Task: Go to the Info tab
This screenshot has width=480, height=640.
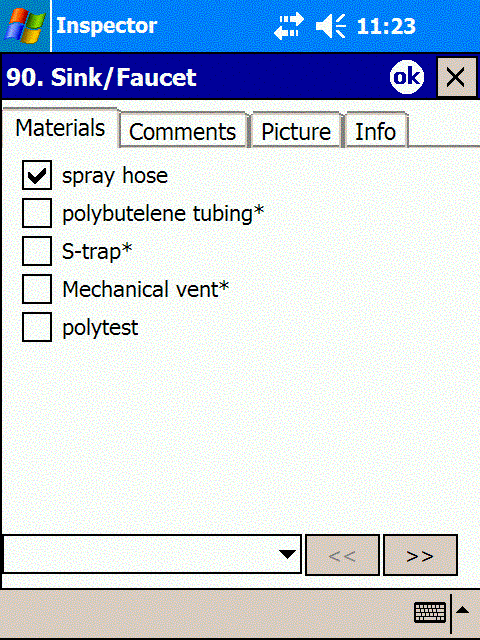Action: pyautogui.click(x=376, y=131)
